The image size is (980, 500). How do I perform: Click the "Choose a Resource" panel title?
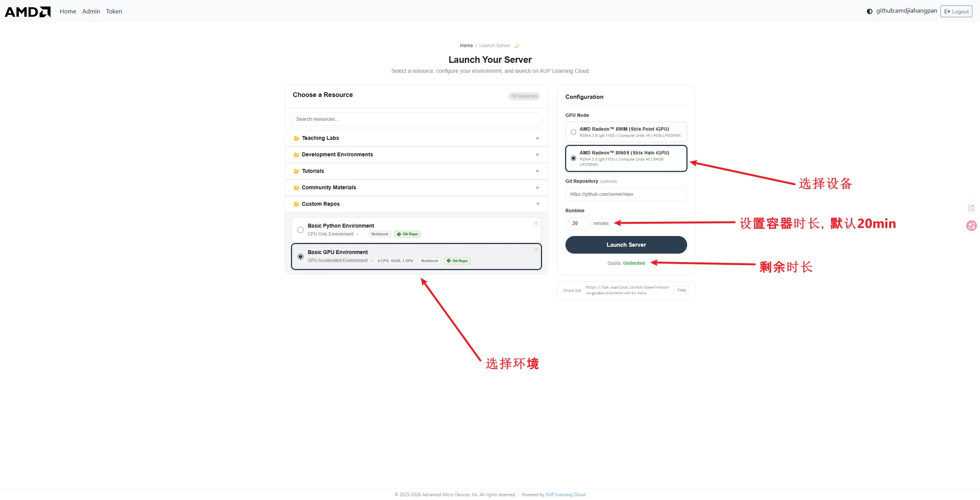[323, 95]
